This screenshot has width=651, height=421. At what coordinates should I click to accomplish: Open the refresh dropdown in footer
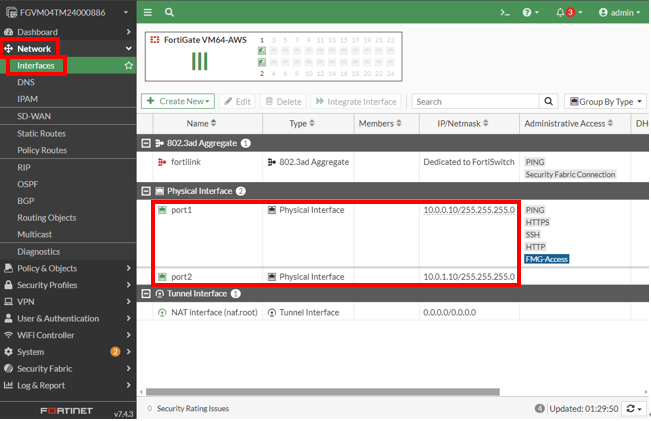click(x=634, y=409)
